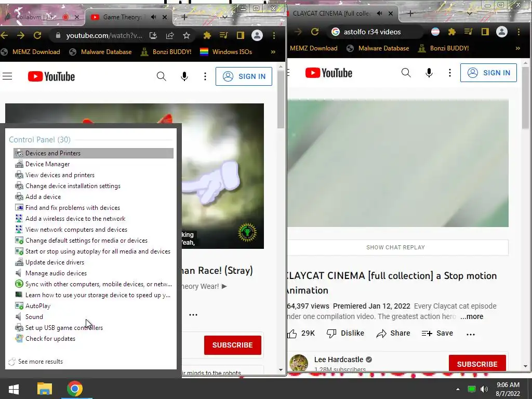Open YouTube settings dots in left window

(x=205, y=76)
